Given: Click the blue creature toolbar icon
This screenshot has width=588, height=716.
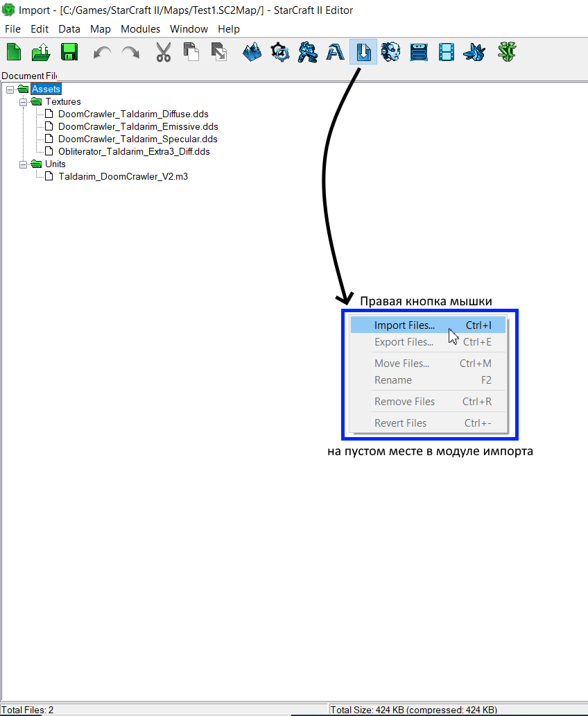Looking at the screenshot, I should (474, 52).
